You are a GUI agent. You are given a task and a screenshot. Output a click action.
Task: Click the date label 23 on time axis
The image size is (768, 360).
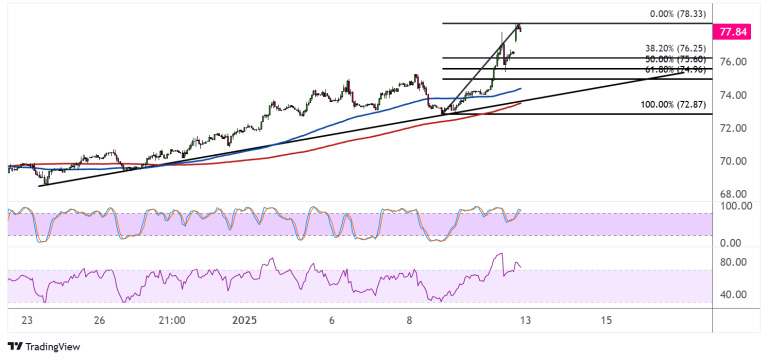tap(27, 321)
